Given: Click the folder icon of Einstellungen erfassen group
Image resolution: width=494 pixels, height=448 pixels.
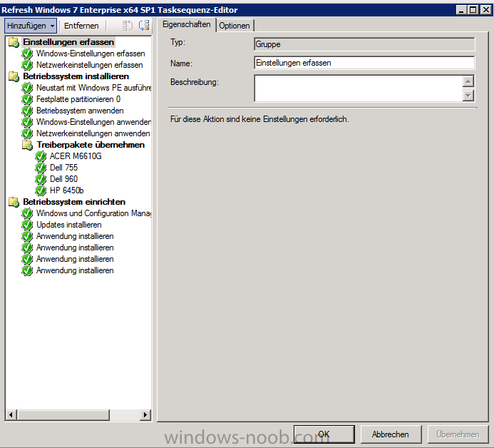Looking at the screenshot, I should click(x=14, y=42).
